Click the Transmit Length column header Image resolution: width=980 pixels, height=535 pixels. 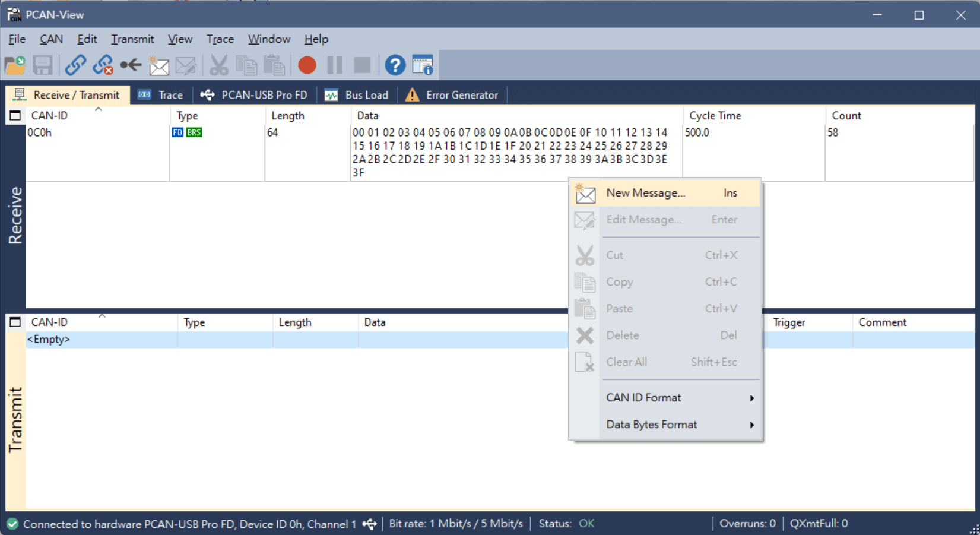(315, 322)
